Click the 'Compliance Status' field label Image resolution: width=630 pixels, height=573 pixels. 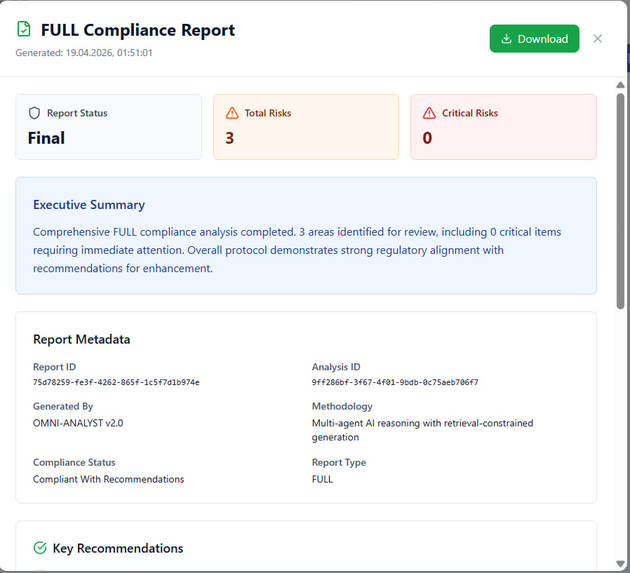(74, 462)
